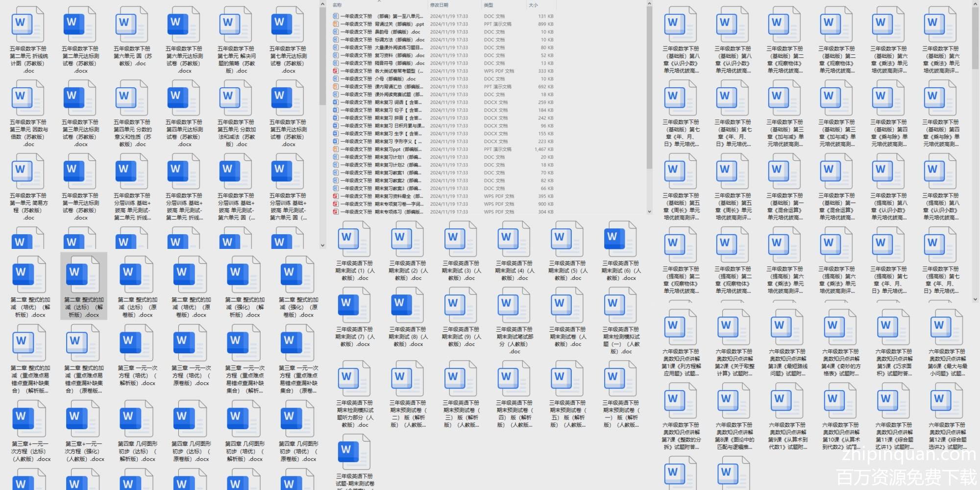Click WPS PDF file 各大类试卷常考题型
The height and width of the screenshot is (490, 980).
click(382, 71)
